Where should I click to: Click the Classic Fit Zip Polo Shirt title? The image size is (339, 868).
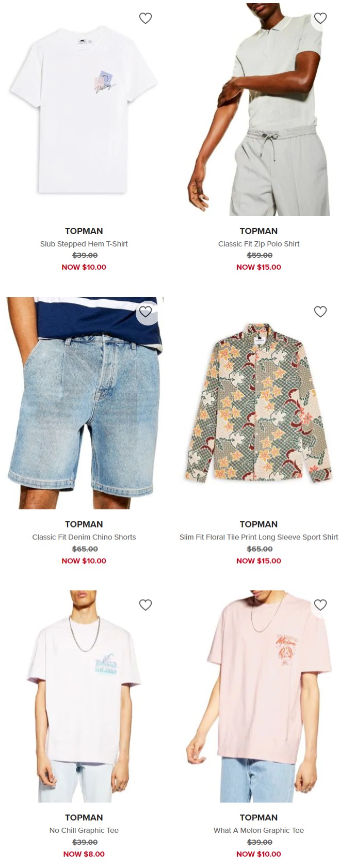(x=259, y=244)
